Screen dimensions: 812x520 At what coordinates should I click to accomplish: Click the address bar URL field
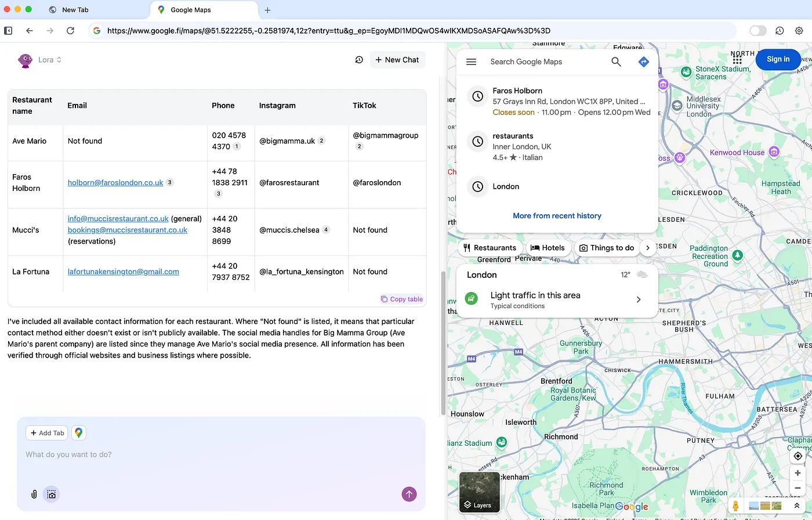(x=412, y=31)
